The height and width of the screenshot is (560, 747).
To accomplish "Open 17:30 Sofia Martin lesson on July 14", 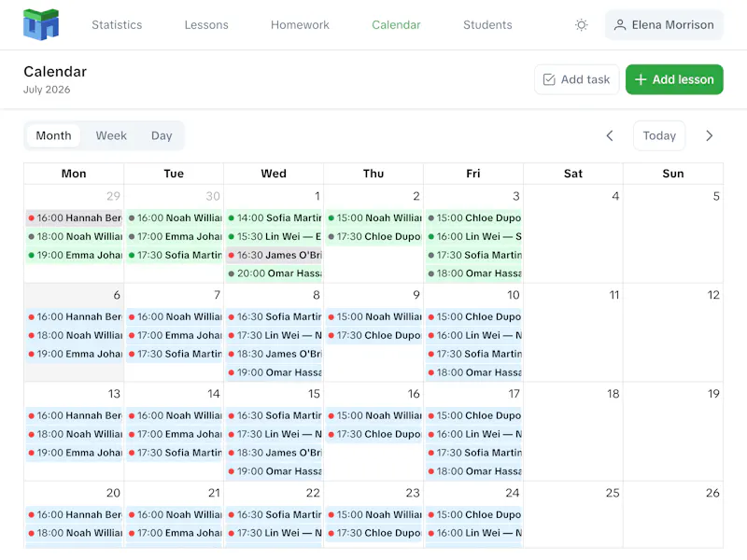I will click(x=175, y=453).
